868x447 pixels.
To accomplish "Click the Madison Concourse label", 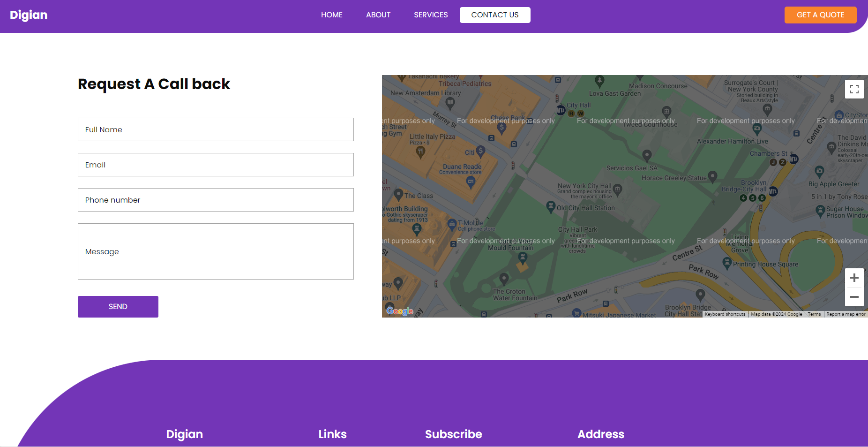I will coord(658,86).
